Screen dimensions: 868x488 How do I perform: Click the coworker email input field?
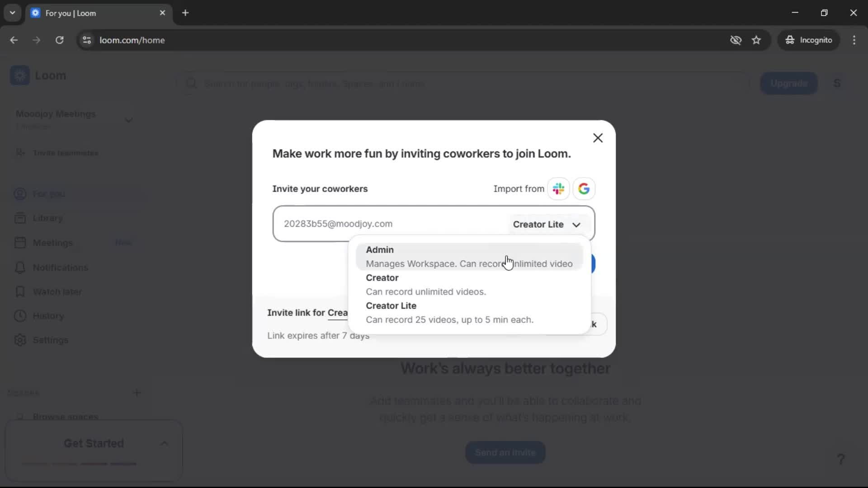click(x=384, y=224)
